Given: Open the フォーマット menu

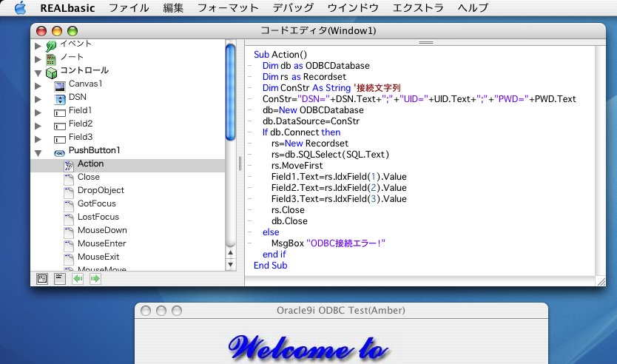Looking at the screenshot, I should (x=228, y=8).
